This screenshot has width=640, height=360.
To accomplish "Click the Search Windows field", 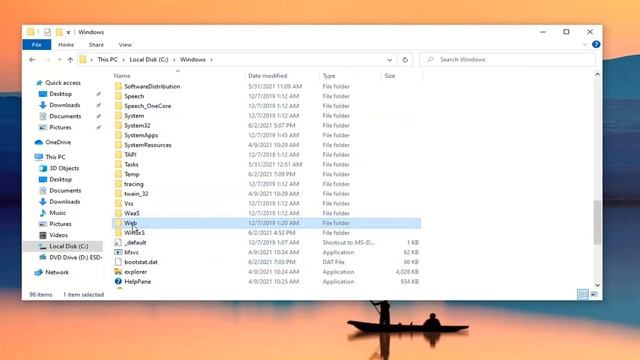I will pos(507,60).
